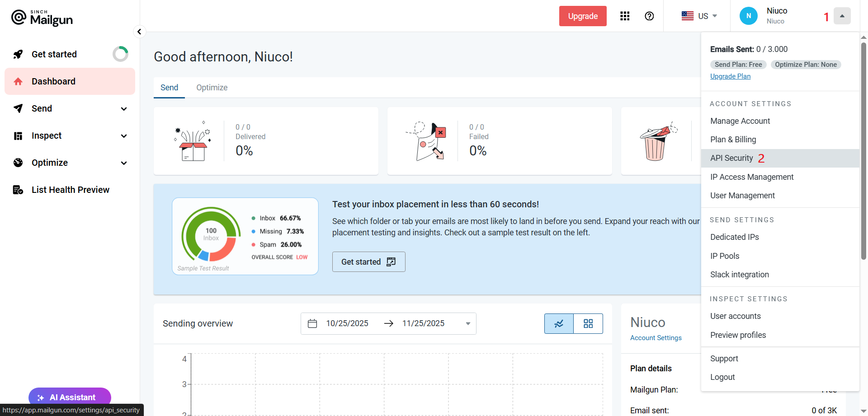Expand the Send sidebar section chevron
868x416 pixels.
(x=124, y=109)
